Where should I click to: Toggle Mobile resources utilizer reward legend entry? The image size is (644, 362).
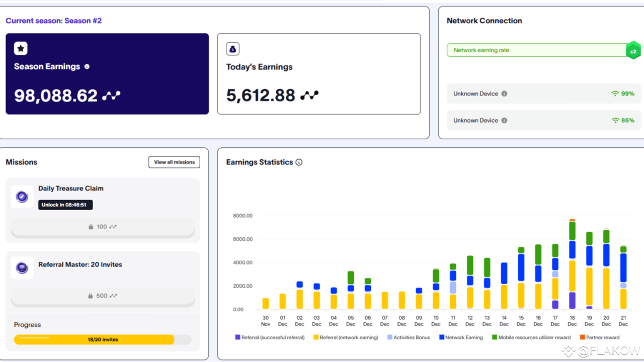coord(531,337)
